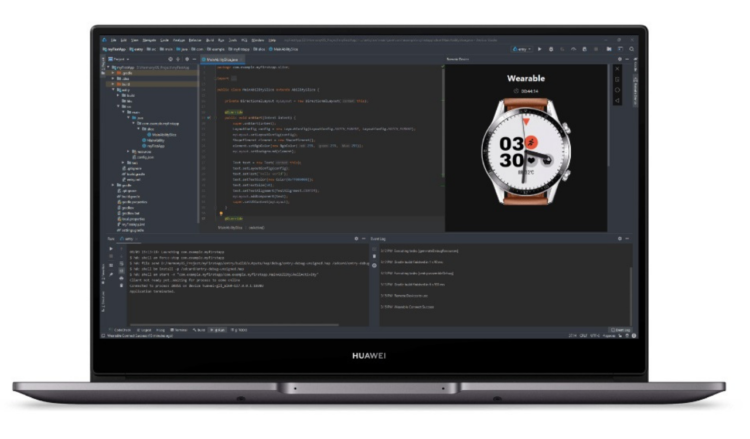Rerun the app from the Run panel play icon
The width and height of the screenshot is (750, 439).
click(111, 249)
